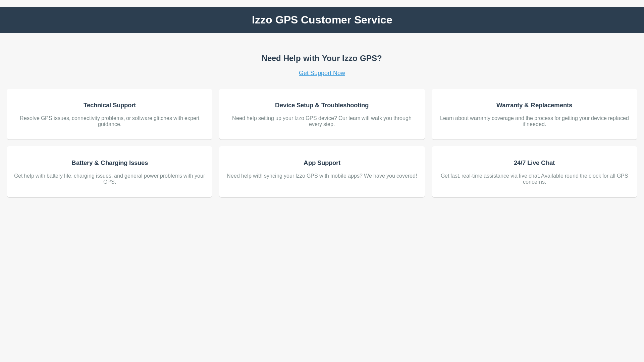Click the 'Need Help with Your Izzo GPS?' heading

[322, 58]
